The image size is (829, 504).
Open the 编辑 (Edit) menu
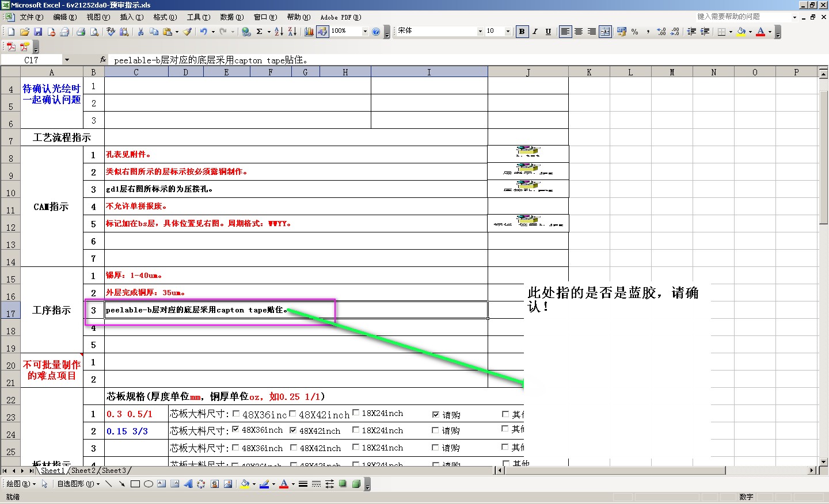[x=64, y=17]
